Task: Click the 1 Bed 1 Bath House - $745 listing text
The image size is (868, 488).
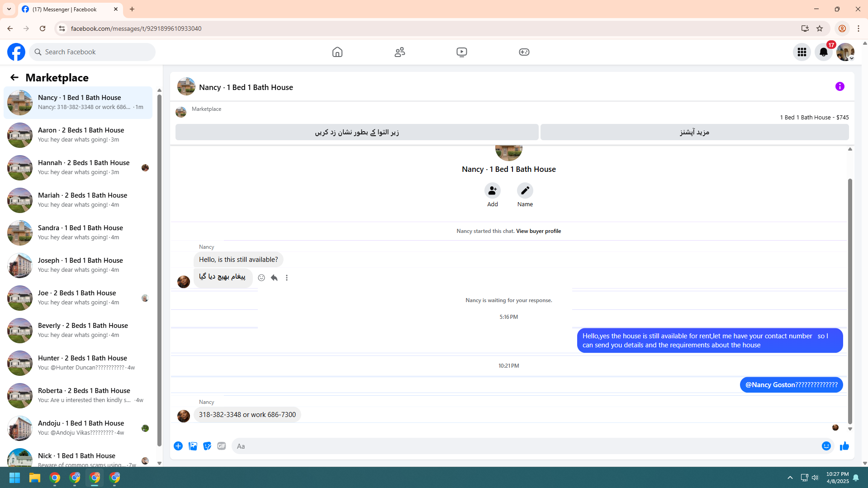Action: 814,118
